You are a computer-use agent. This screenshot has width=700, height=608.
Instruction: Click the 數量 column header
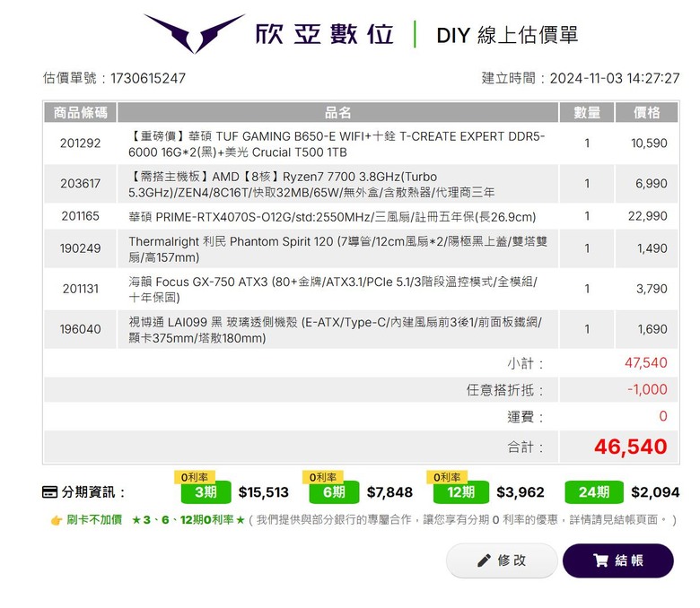pyautogui.click(x=587, y=112)
